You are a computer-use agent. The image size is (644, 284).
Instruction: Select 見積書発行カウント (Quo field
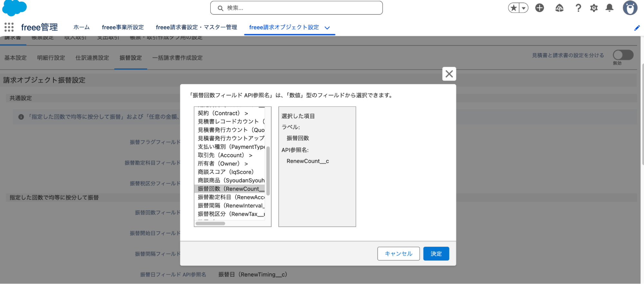click(x=229, y=130)
